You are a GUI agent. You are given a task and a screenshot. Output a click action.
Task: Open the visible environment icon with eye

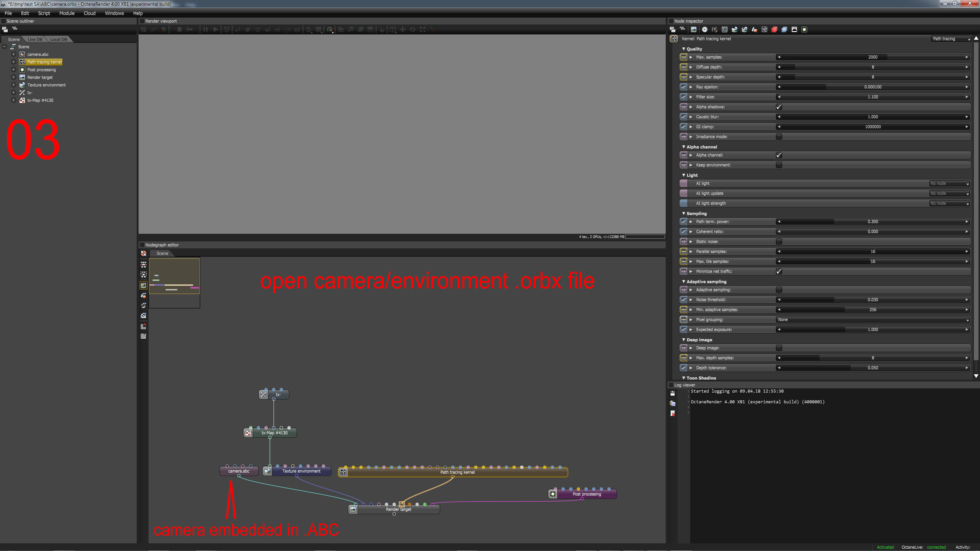[744, 29]
